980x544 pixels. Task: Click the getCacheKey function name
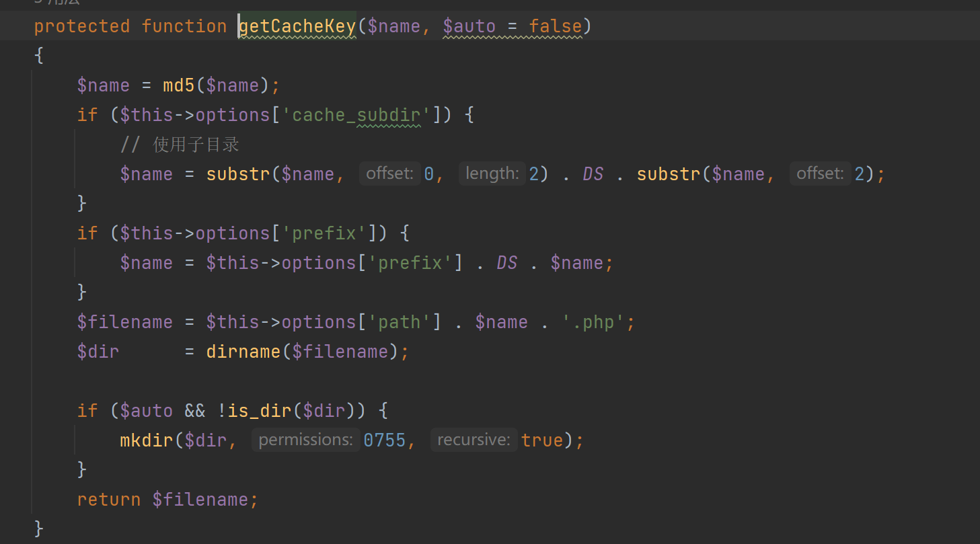click(297, 26)
